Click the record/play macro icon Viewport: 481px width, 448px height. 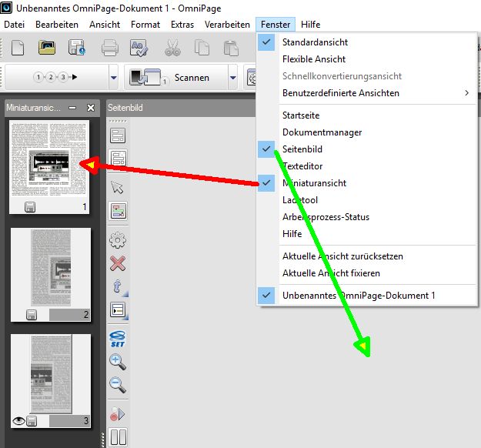click(x=118, y=414)
